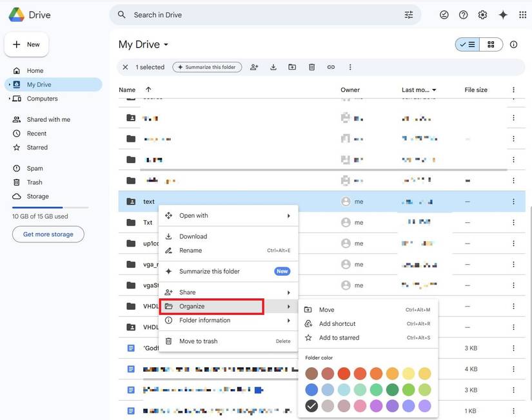Image resolution: width=532 pixels, height=420 pixels.
Task: Open column header more options icon
Action: pos(513,90)
